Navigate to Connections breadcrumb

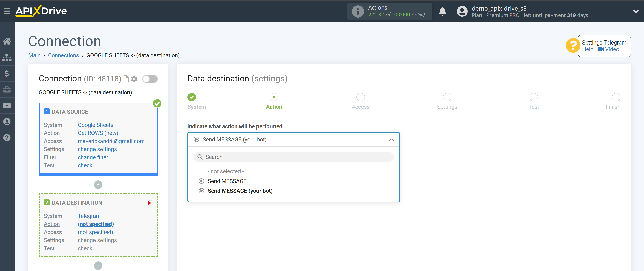[64, 55]
